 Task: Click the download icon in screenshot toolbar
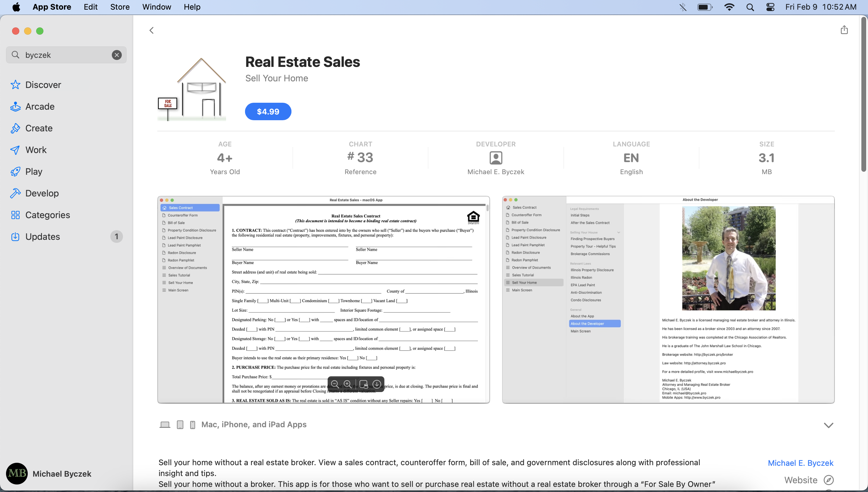coord(376,384)
